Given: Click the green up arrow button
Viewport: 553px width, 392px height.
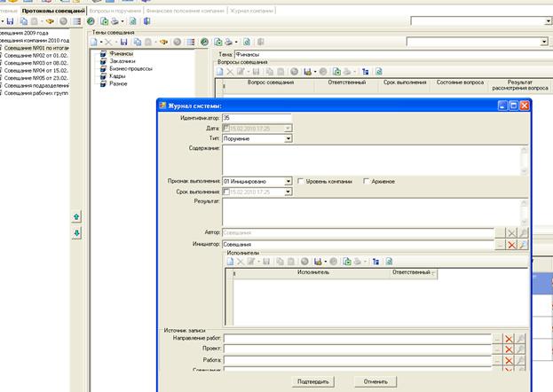Looking at the screenshot, I should [x=76, y=216].
